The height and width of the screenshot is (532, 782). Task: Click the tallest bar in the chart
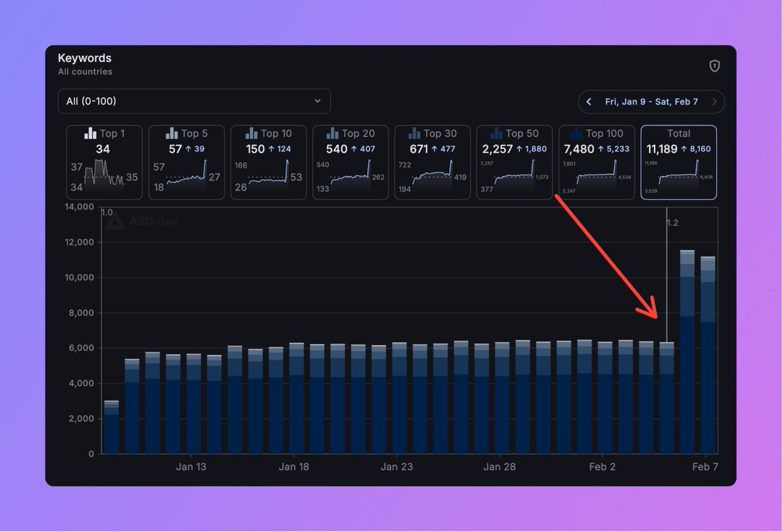pos(687,352)
